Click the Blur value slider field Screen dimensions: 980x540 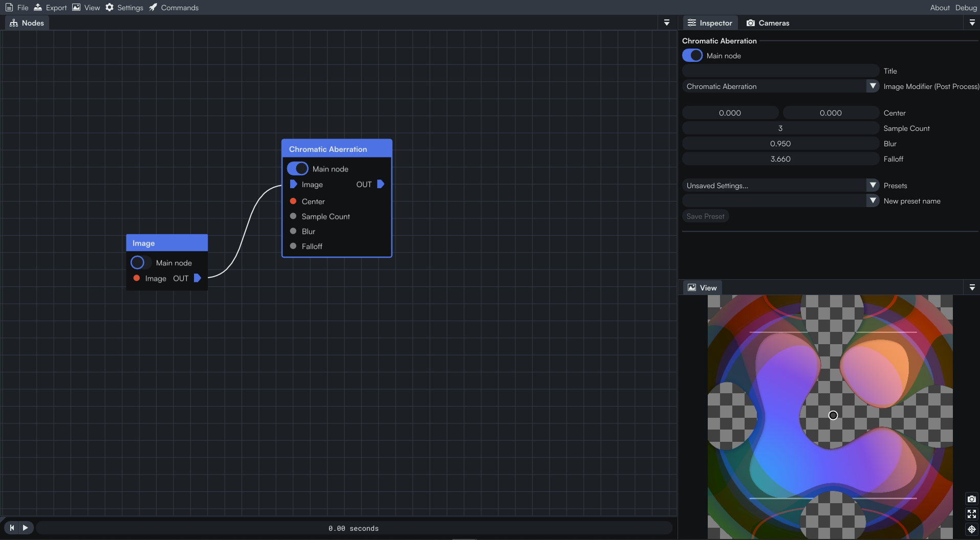780,144
